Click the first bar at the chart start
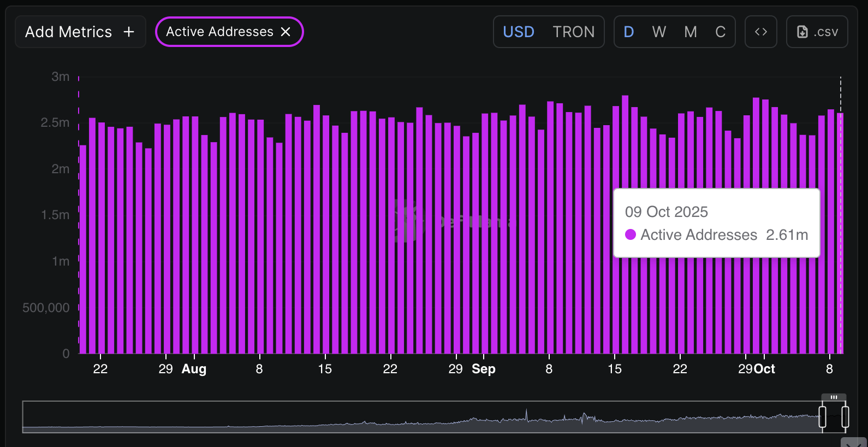Image resolution: width=868 pixels, height=447 pixels. 83,251
